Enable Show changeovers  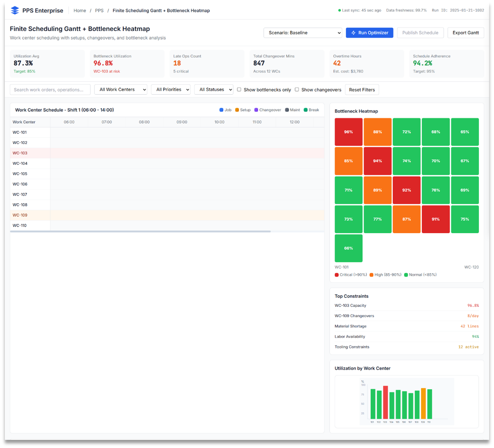297,89
